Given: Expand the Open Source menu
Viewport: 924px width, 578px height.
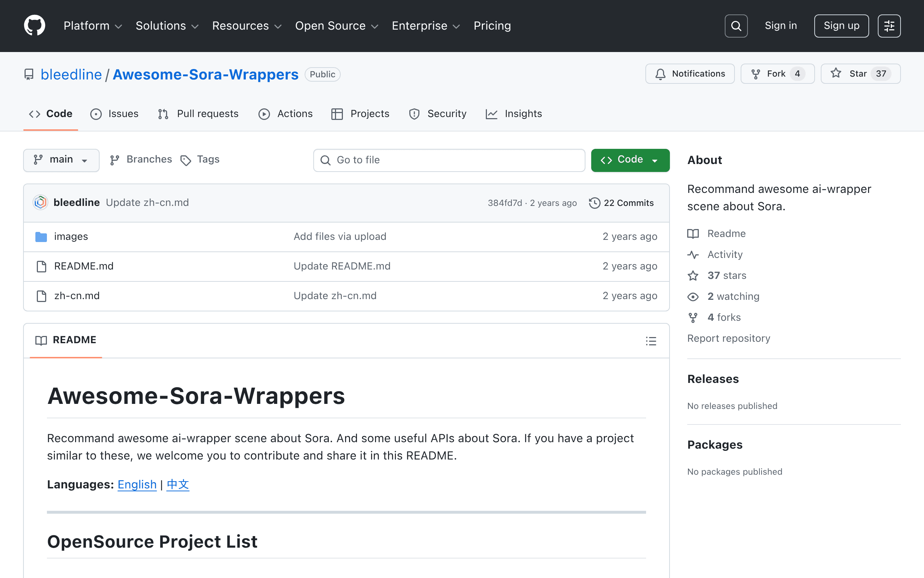Looking at the screenshot, I should point(337,26).
